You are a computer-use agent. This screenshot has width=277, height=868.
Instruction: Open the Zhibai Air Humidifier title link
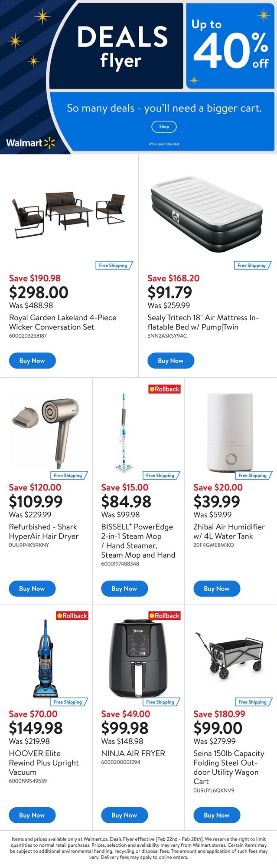tap(229, 531)
